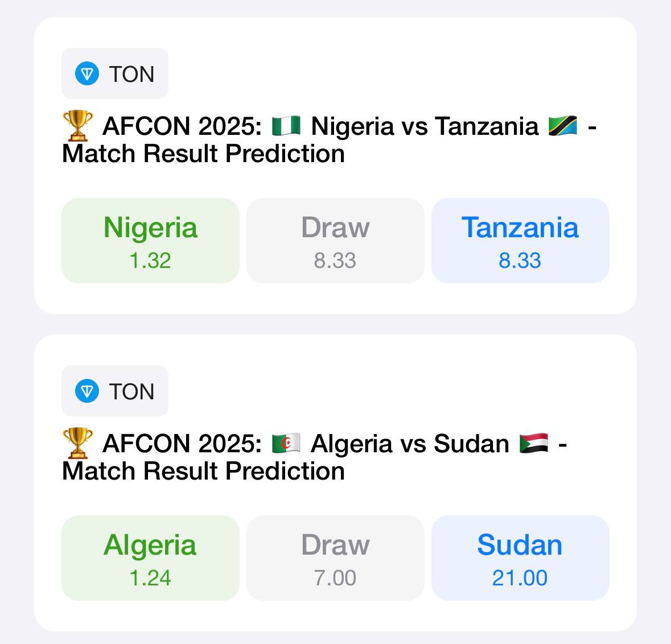Click "Match Result Prediction" text under Nigeria match
This screenshot has width=671, height=644.
coord(204,154)
